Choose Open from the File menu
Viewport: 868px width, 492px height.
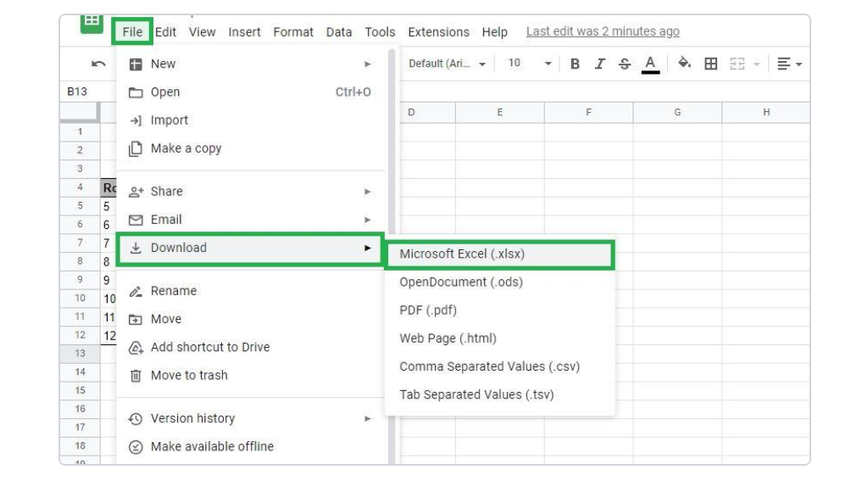click(x=251, y=92)
